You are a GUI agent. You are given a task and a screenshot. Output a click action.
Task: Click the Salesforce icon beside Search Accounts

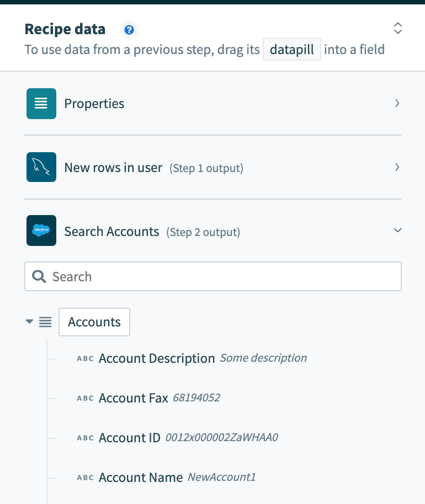click(41, 230)
